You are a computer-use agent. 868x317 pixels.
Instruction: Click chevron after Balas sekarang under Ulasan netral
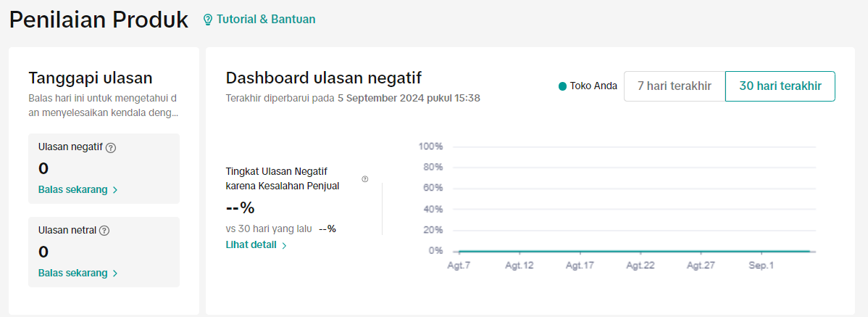(x=115, y=273)
